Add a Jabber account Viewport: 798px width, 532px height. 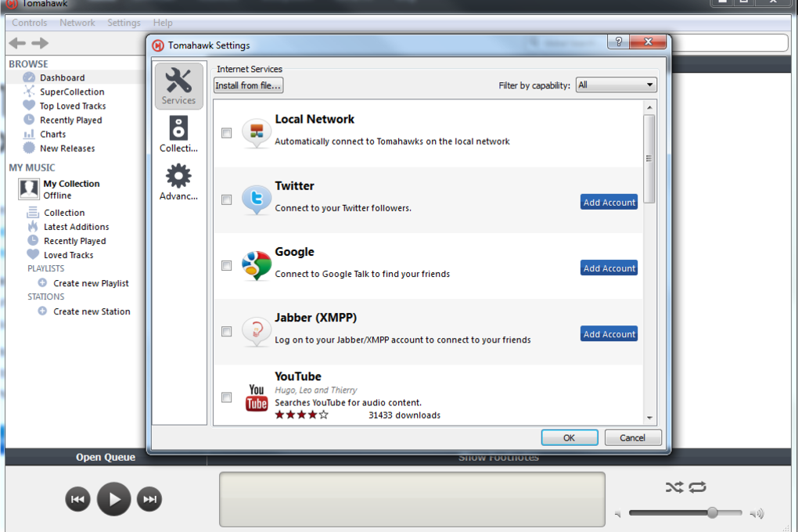tap(609, 334)
